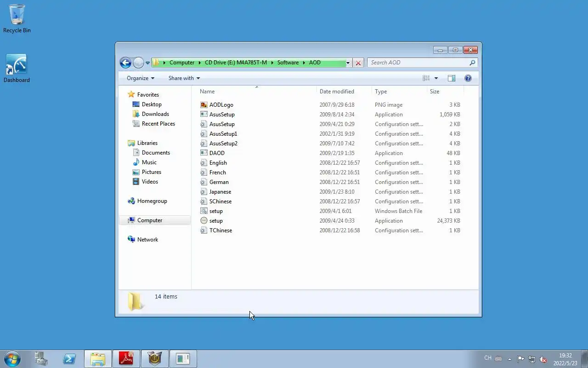Open Dashboard desktop shortcut
588x368 pixels.
17,69
